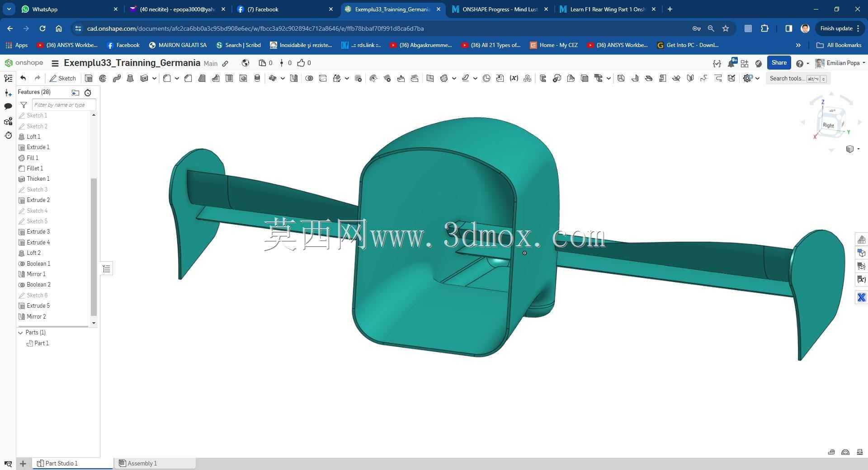Click the Finish update button
868x470 pixels.
click(840, 28)
